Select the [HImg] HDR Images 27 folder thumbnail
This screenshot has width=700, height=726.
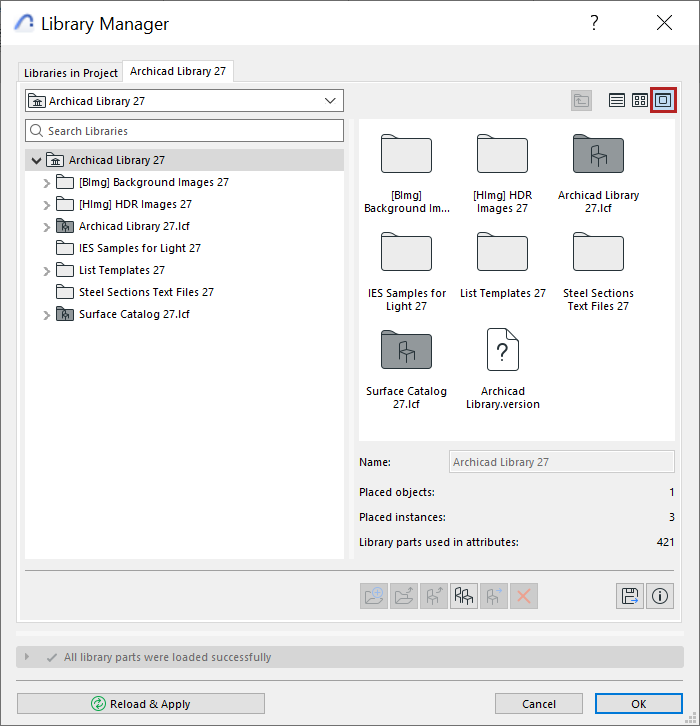click(502, 174)
